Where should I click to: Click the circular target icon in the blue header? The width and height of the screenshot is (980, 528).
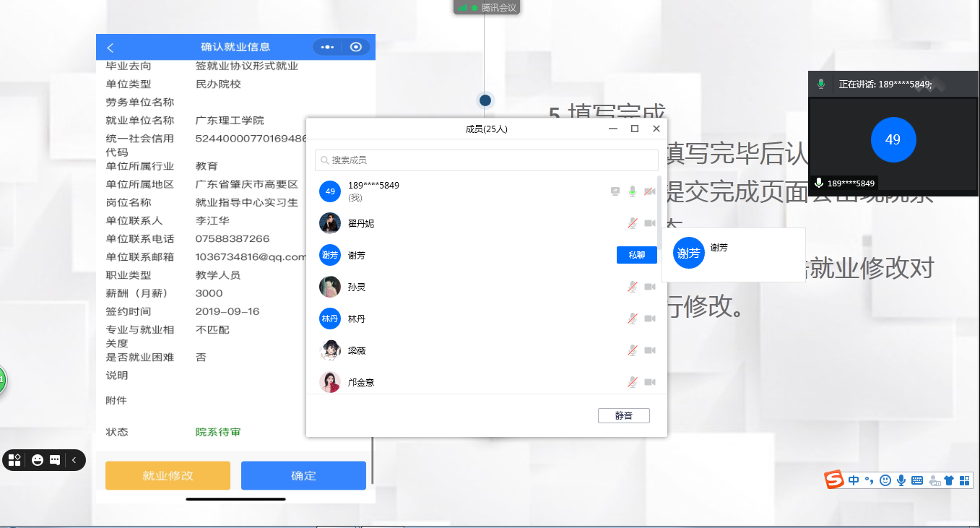pos(355,48)
